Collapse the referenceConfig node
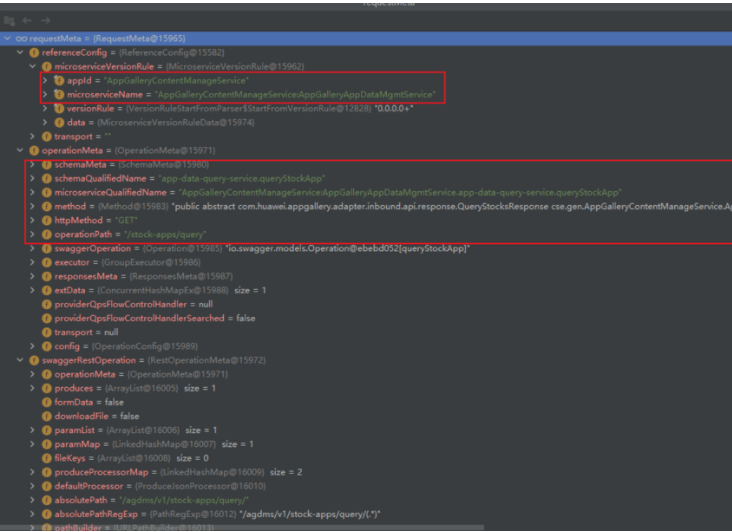Viewport: 732px width, 532px height. (20, 52)
